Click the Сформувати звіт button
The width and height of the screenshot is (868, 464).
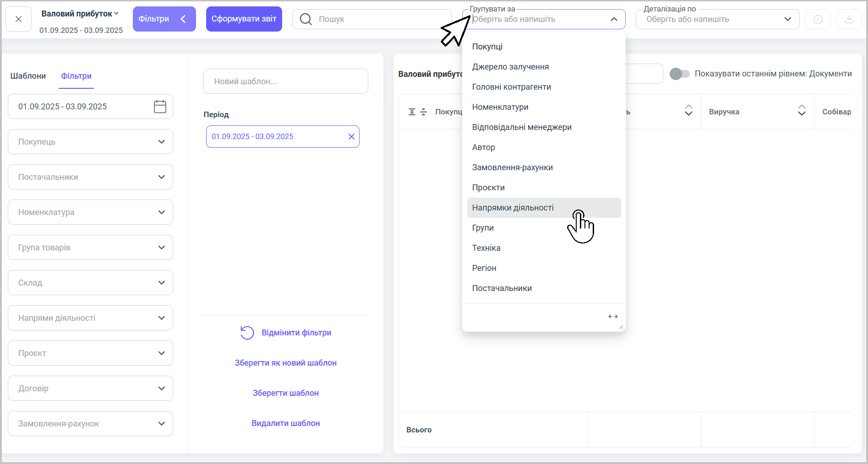[x=244, y=19]
